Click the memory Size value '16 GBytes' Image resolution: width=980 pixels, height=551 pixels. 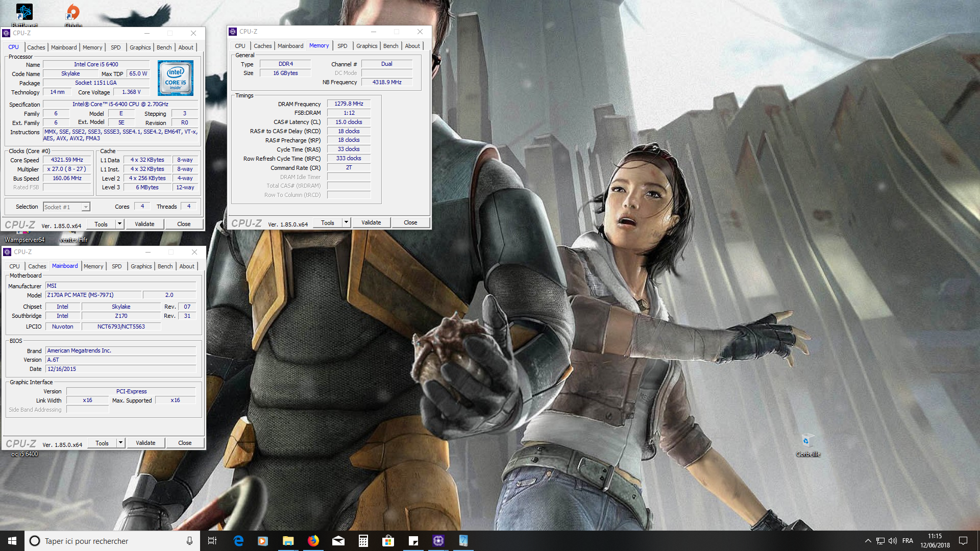(285, 73)
